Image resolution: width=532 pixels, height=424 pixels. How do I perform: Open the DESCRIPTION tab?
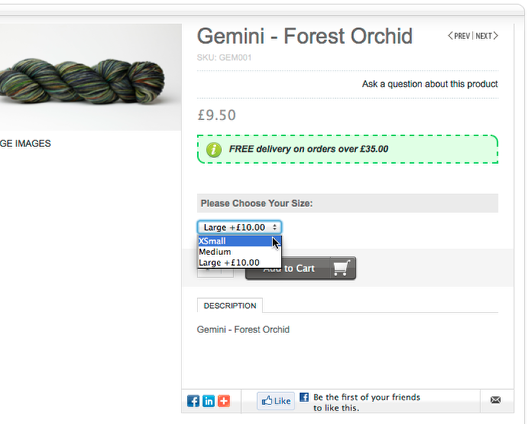[x=230, y=306]
